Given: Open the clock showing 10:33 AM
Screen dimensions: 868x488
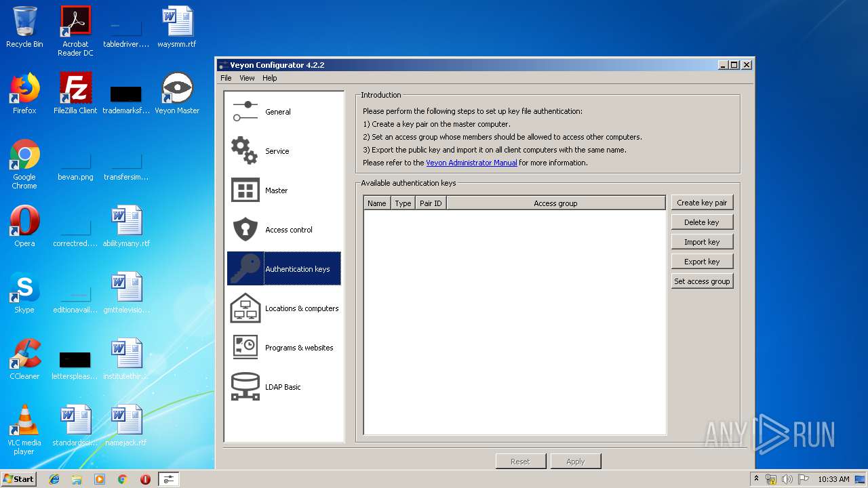Looking at the screenshot, I should [x=833, y=479].
